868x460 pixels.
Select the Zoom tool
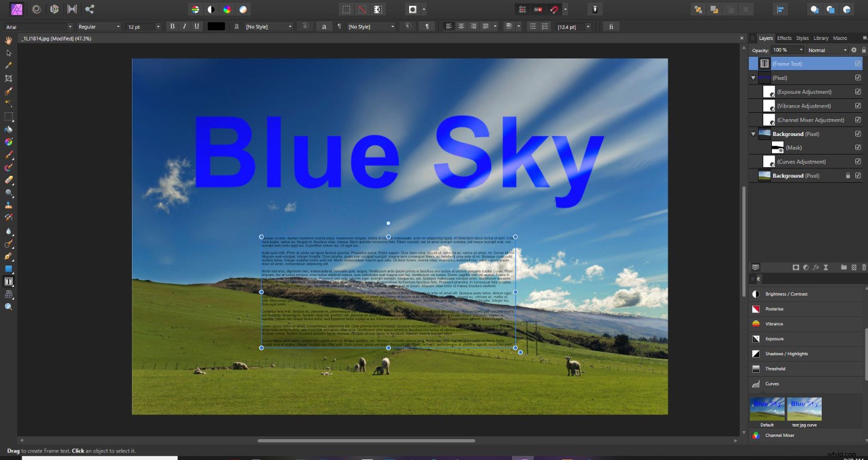click(x=8, y=307)
